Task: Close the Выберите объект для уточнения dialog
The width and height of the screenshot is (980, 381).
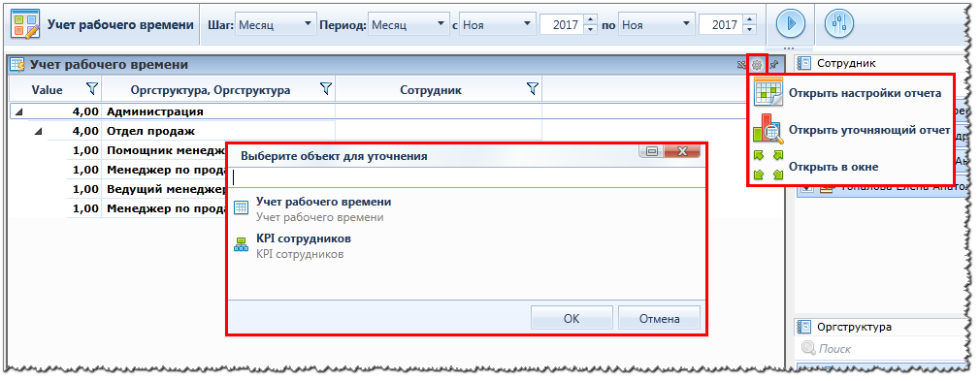Action: pyautogui.click(x=681, y=151)
